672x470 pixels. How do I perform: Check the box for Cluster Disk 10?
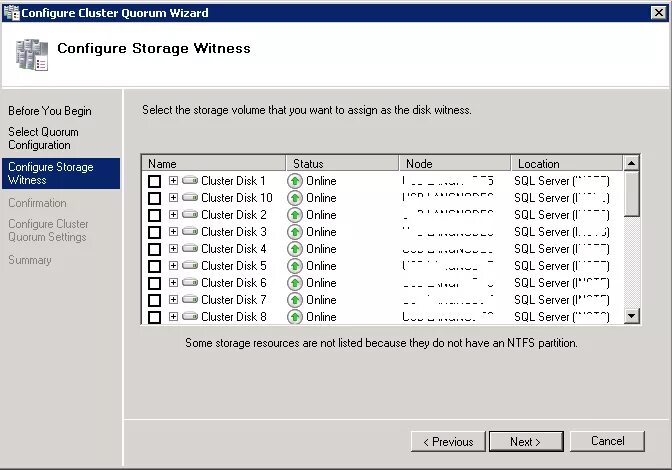click(x=154, y=198)
